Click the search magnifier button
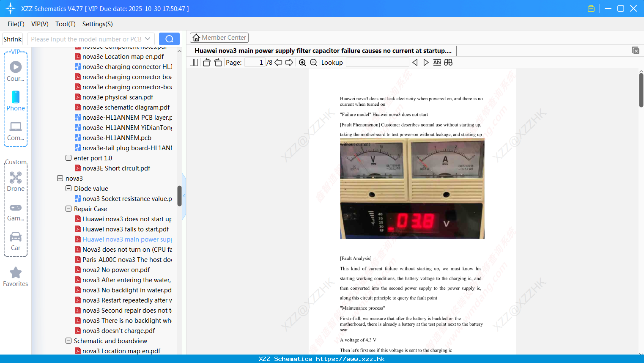Image resolution: width=644 pixels, height=363 pixels. coord(169,39)
